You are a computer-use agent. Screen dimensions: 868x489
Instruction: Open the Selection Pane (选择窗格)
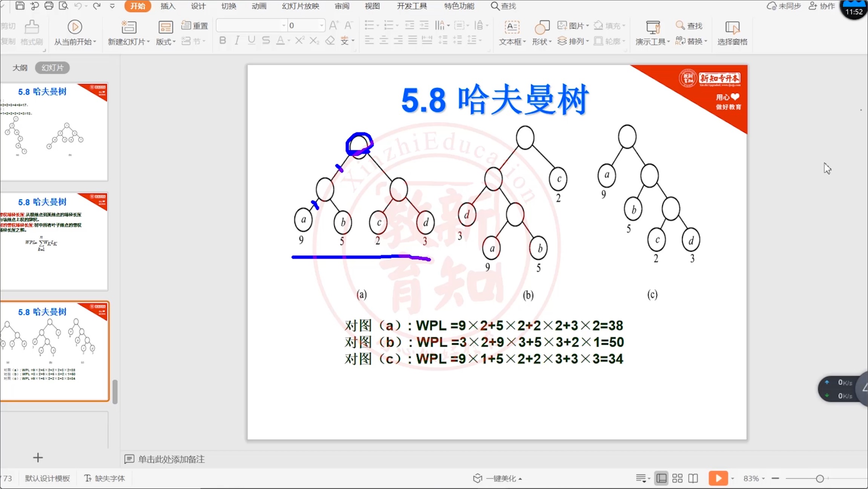click(732, 32)
